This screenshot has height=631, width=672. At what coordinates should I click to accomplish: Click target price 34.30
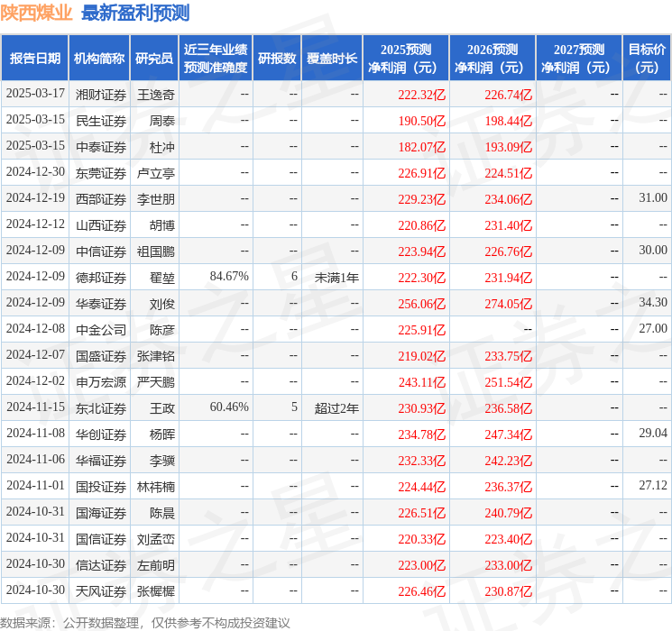pos(653,302)
